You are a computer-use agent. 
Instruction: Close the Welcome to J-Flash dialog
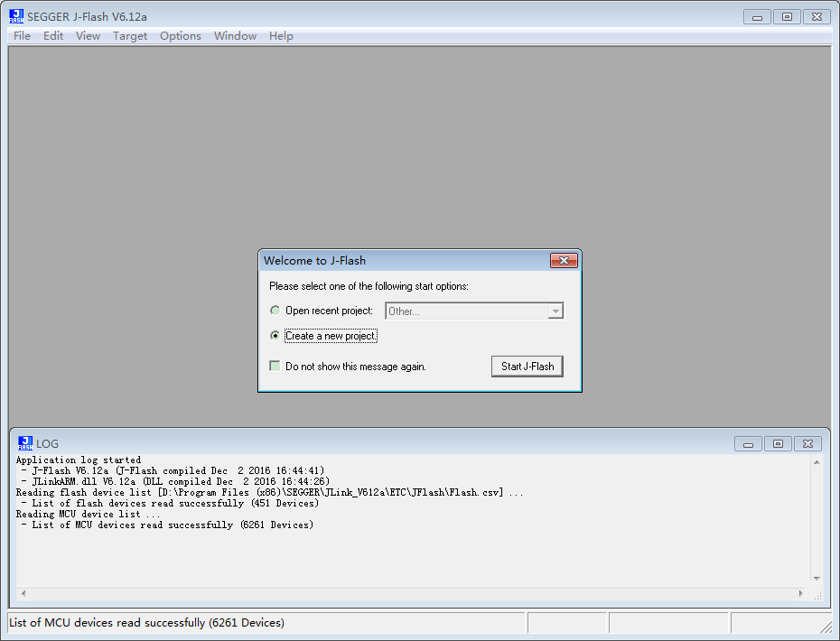[564, 260]
